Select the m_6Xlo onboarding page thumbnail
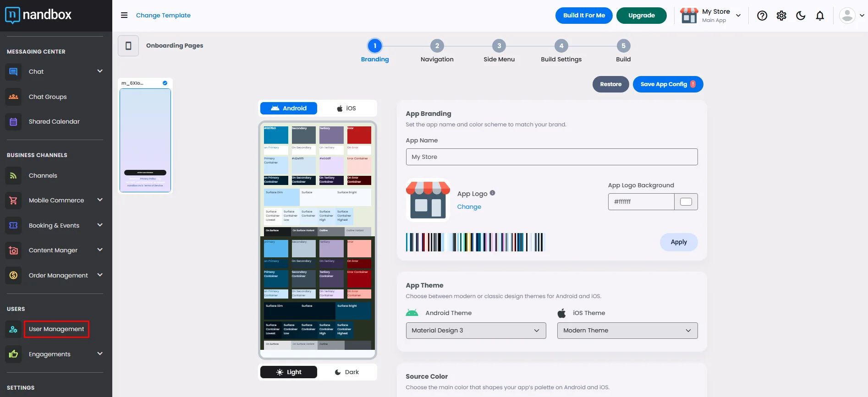 (145, 140)
